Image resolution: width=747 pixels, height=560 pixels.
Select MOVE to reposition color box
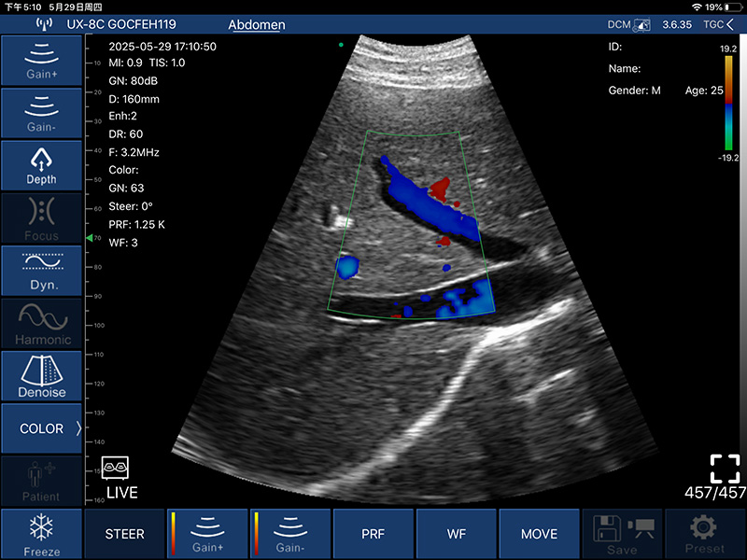(539, 534)
